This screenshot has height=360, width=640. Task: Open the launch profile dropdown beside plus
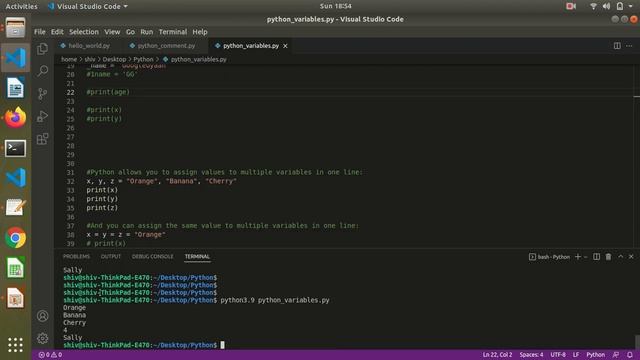pos(585,257)
